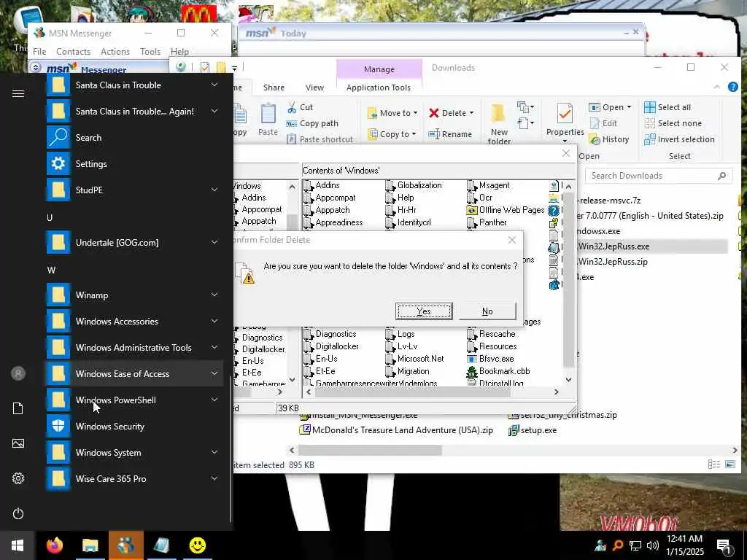
Task: Select Offline Web Pages in contents list
Action: pos(506,210)
